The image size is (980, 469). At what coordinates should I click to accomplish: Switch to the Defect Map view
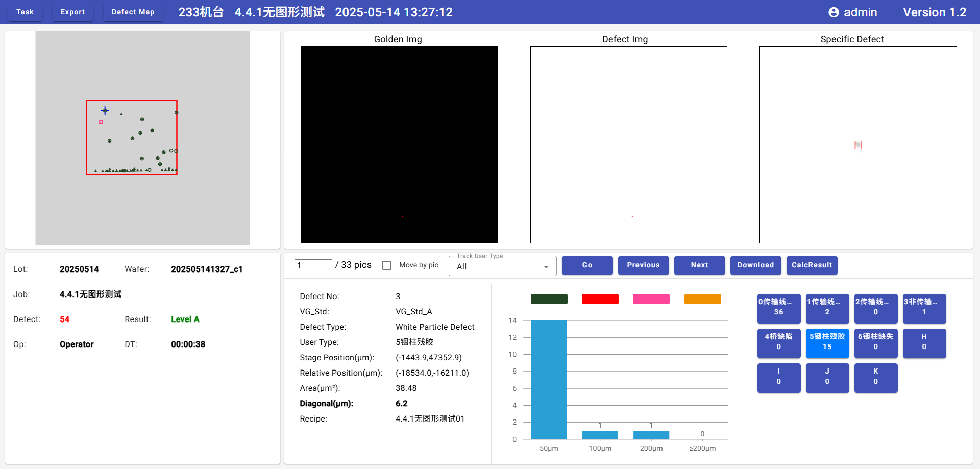coord(133,12)
